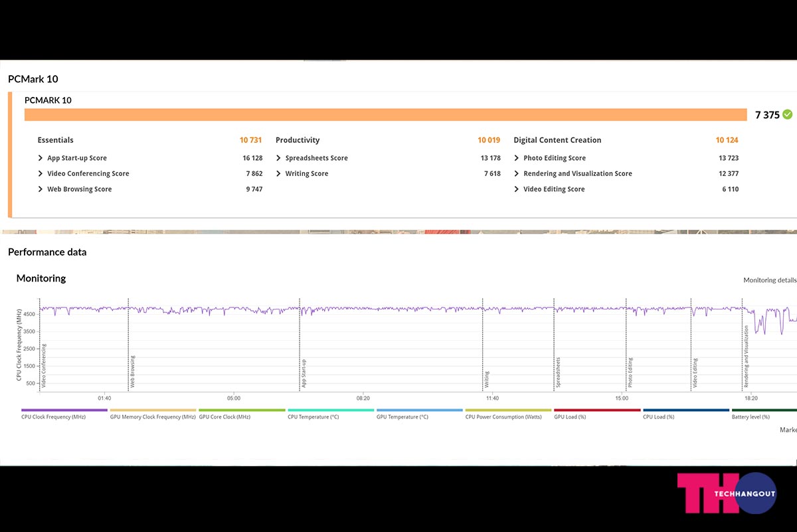This screenshot has width=797, height=532.
Task: Expand Rendering and Visualization Score row
Action: tap(517, 173)
